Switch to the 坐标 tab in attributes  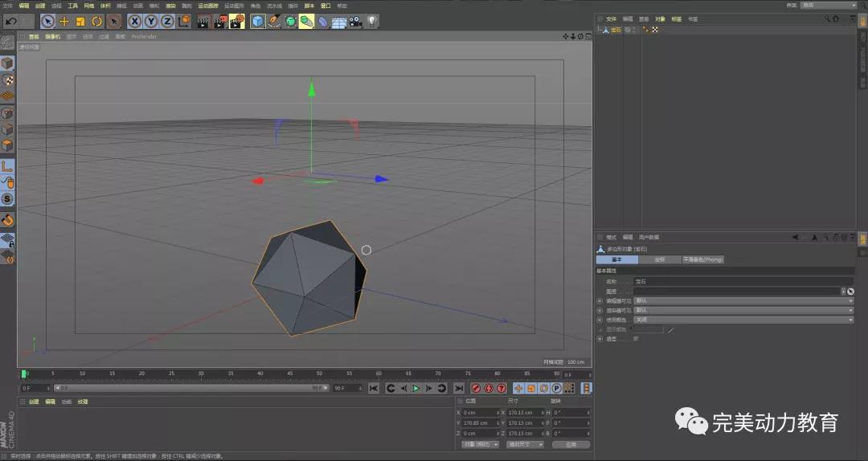coord(659,259)
